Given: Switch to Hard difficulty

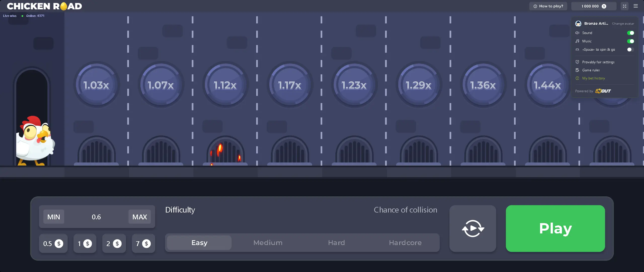Looking at the screenshot, I should 336,243.
